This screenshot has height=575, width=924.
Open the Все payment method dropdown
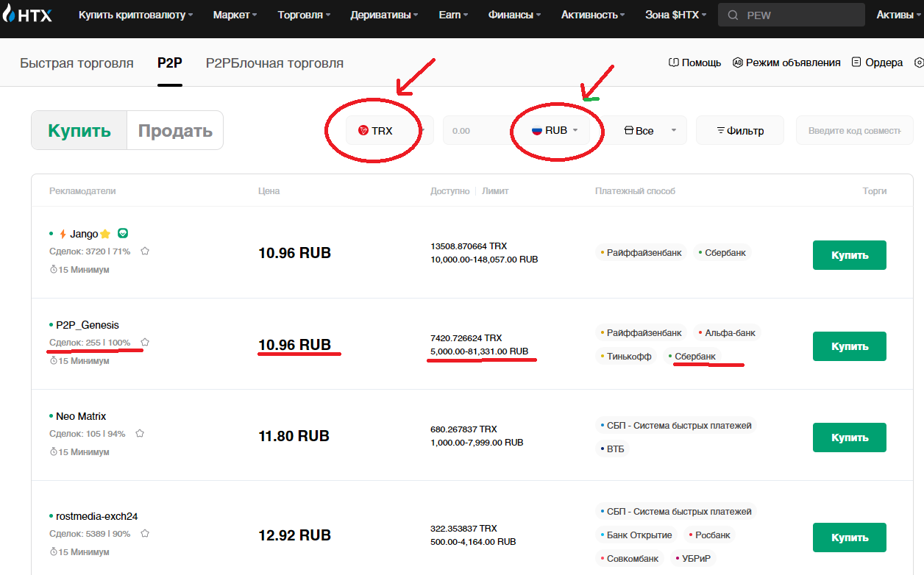click(650, 130)
